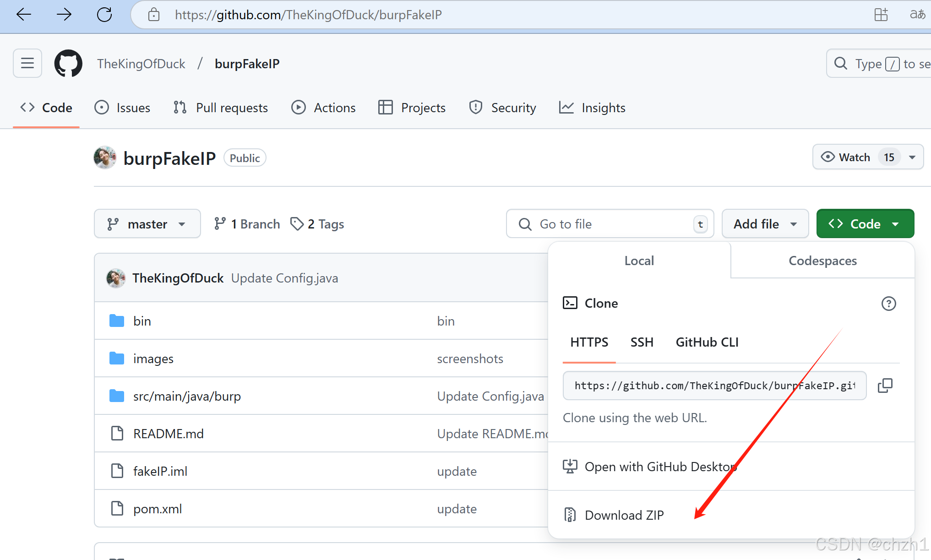Reload the page with the browser refresh icon
931x560 pixels.
tap(104, 15)
